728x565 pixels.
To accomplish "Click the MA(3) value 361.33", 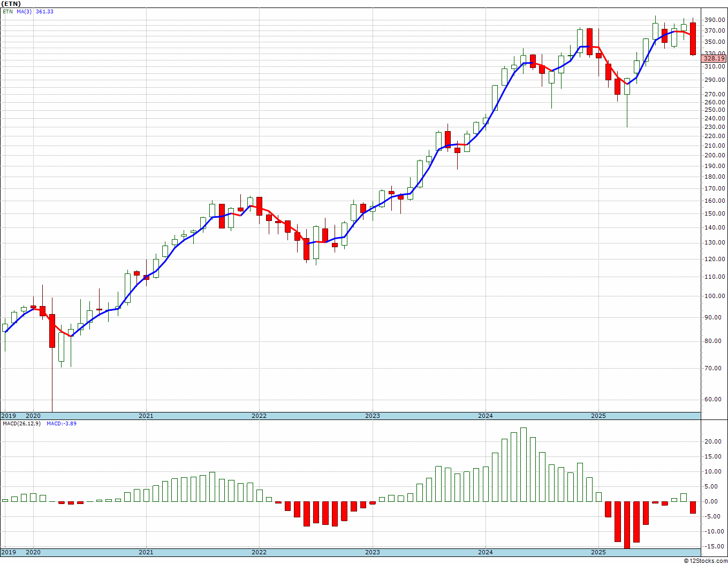I will (x=44, y=12).
